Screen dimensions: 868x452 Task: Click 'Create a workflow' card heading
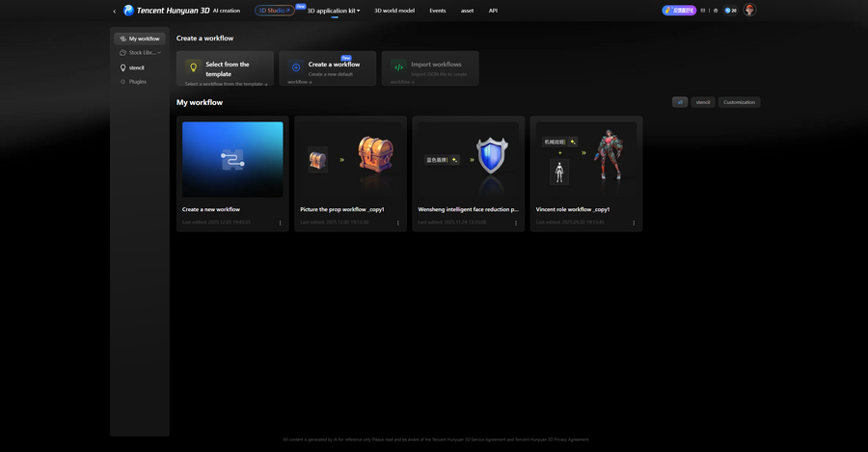[x=334, y=65]
